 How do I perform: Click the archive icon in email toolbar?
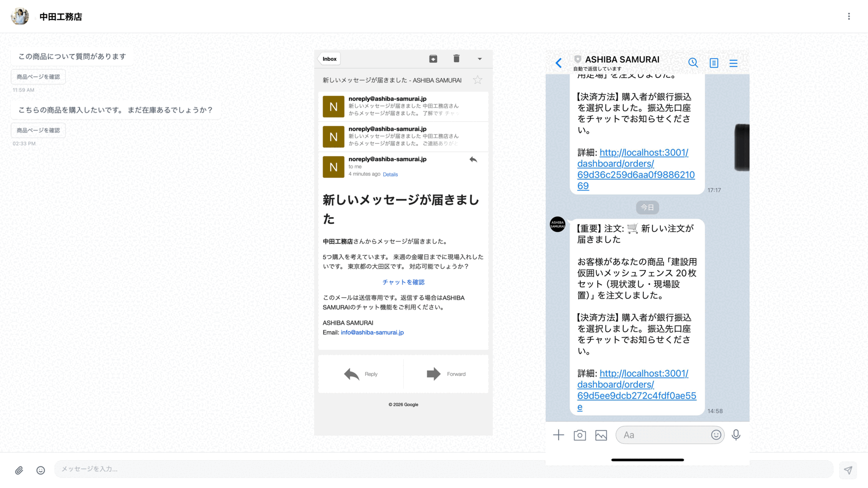(x=433, y=59)
